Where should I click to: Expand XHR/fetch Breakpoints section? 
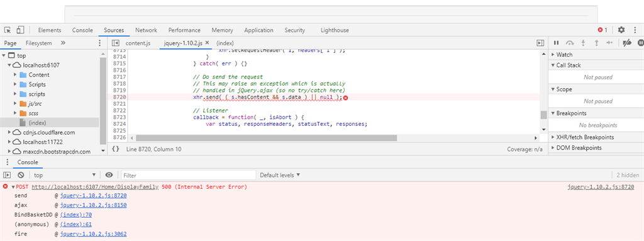553,137
